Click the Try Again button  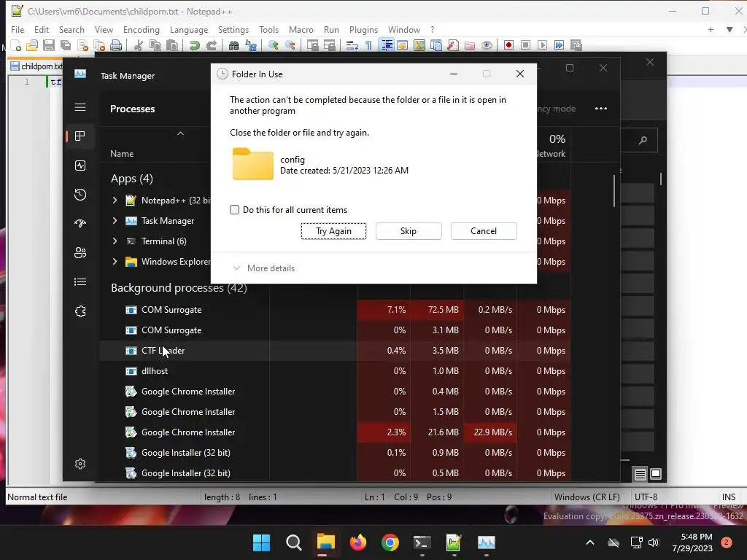333,231
